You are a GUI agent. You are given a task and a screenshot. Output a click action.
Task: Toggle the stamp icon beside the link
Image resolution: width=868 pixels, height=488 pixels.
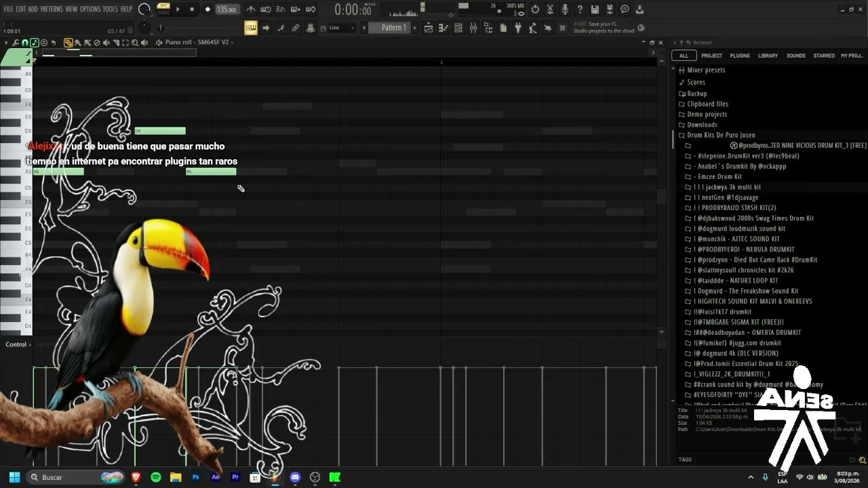[x=311, y=28]
